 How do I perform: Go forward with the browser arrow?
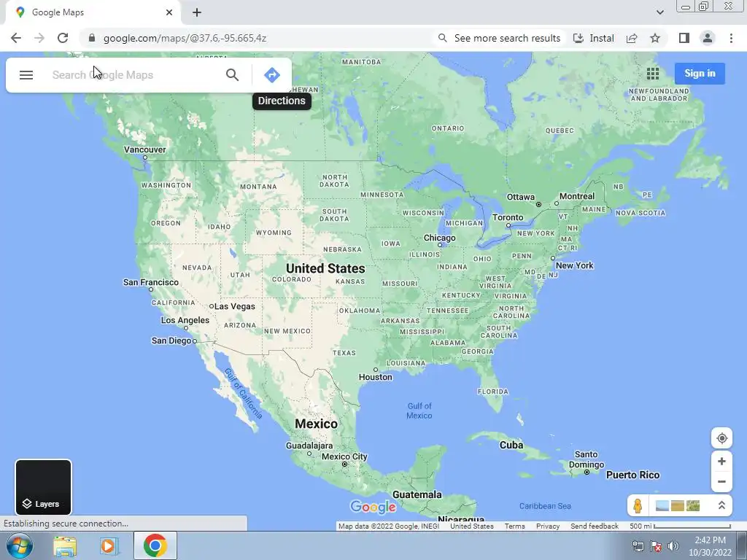point(39,38)
